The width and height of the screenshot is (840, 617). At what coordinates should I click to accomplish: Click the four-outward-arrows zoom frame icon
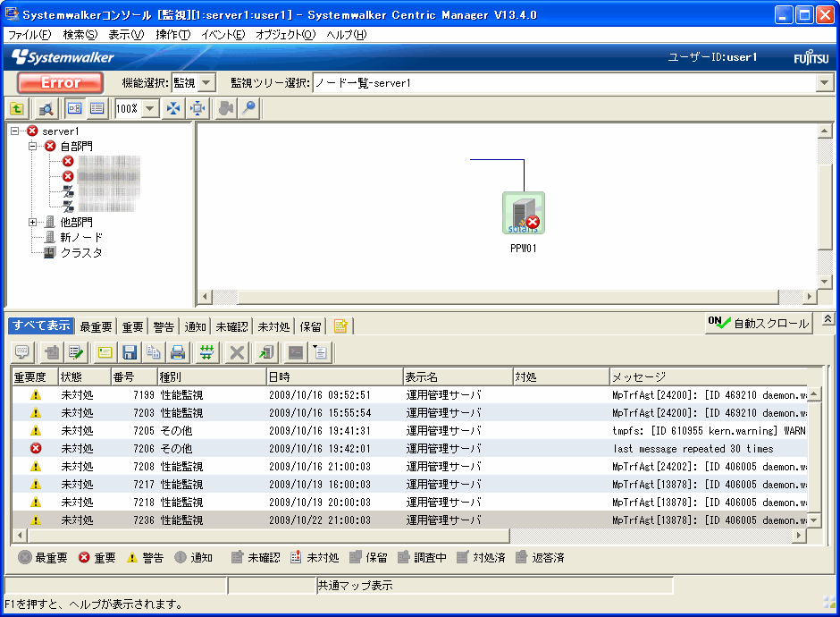197,109
